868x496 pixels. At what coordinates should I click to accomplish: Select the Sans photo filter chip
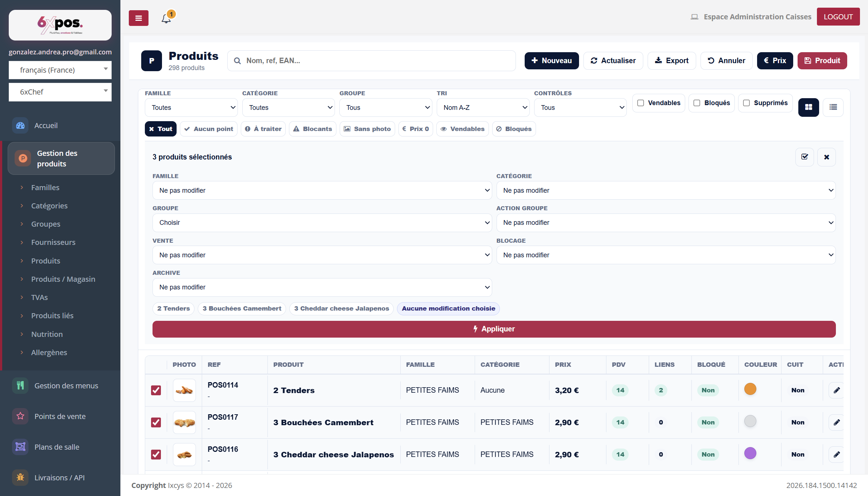[367, 129]
